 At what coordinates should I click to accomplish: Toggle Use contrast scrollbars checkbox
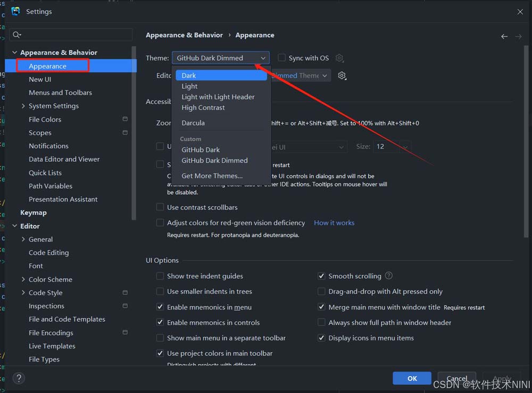(x=160, y=207)
